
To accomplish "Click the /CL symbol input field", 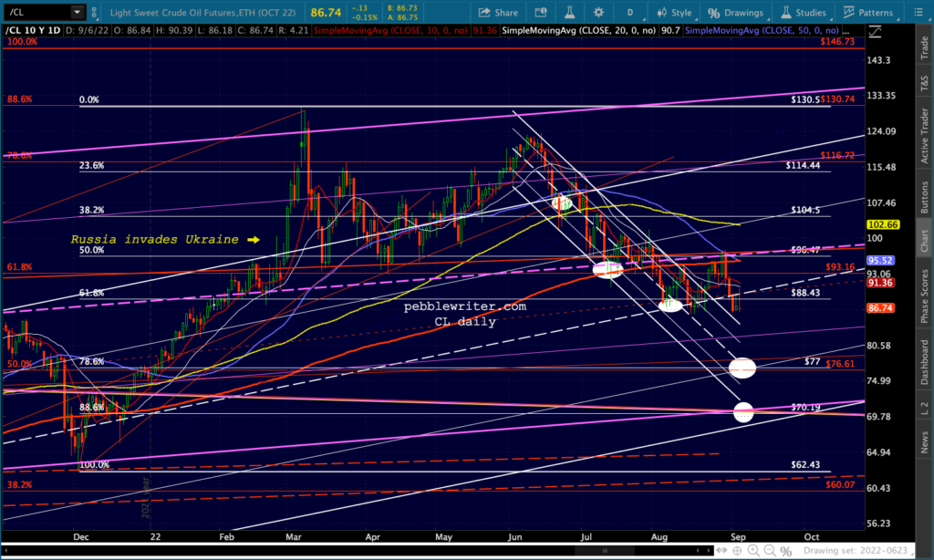I will [36, 12].
